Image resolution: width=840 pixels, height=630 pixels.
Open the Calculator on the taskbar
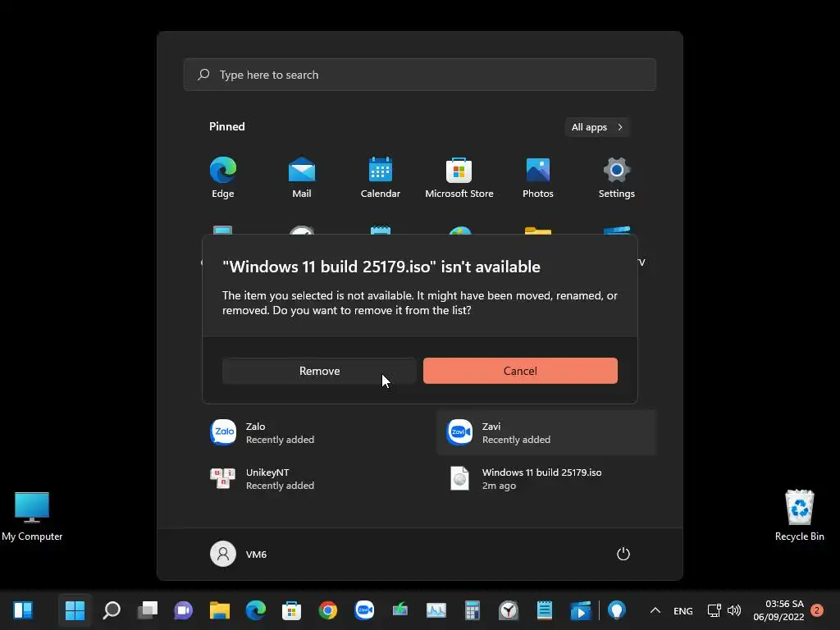tap(472, 610)
